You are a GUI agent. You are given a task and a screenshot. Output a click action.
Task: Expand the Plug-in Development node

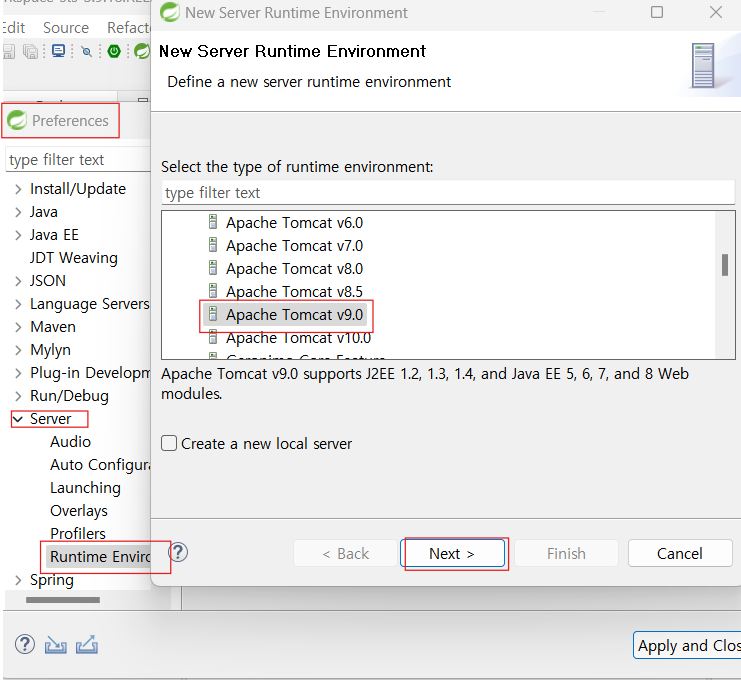tap(18, 373)
